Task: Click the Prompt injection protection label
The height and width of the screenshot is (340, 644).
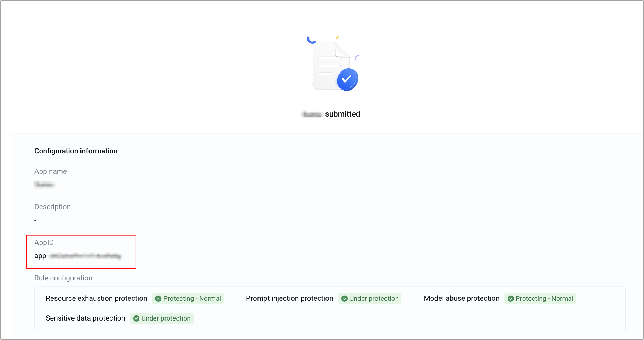Action: click(x=289, y=299)
